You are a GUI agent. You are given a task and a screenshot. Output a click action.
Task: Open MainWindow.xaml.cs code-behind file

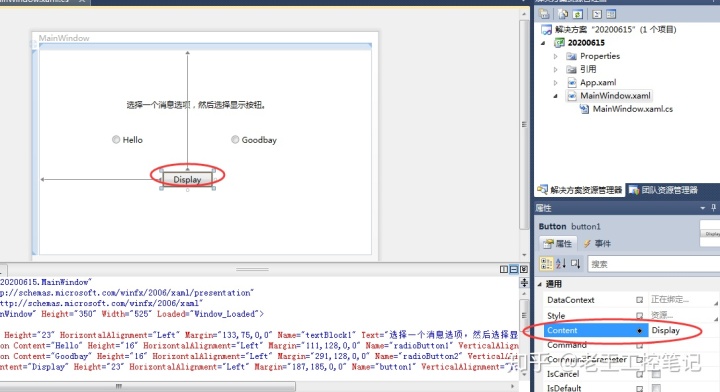tap(626, 109)
